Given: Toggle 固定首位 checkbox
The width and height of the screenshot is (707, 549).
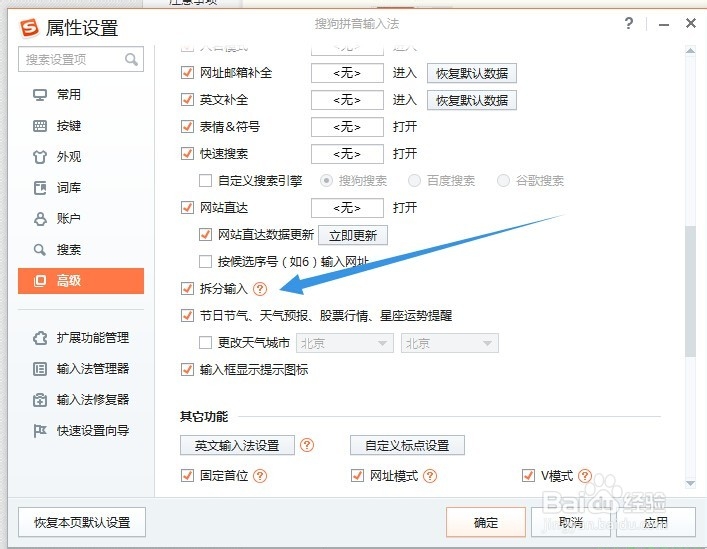Looking at the screenshot, I should point(187,476).
